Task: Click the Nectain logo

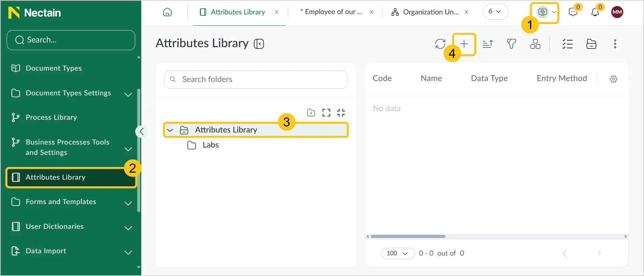Action: (34, 13)
